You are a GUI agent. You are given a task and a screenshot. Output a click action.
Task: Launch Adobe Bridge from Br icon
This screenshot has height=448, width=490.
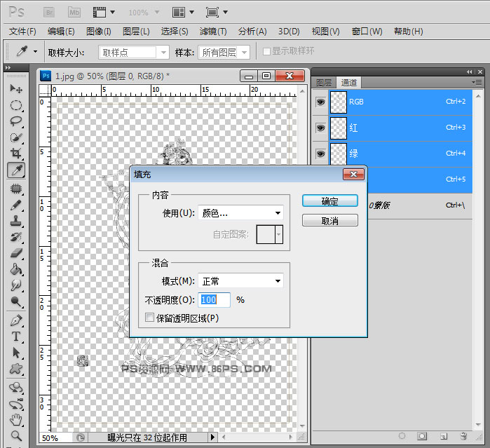pyautogui.click(x=49, y=13)
